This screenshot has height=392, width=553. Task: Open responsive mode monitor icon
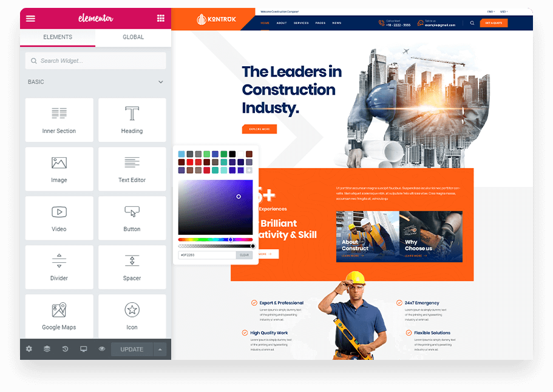[x=84, y=349]
